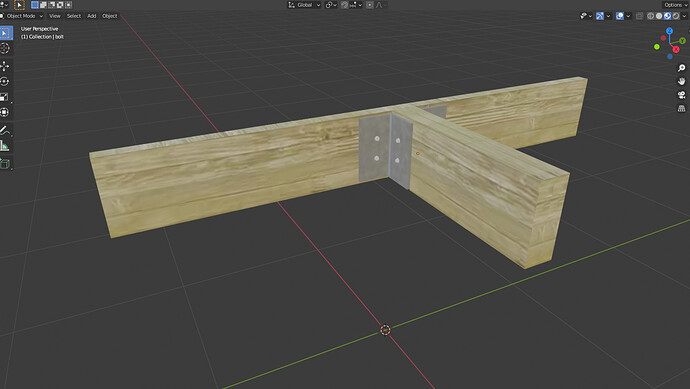
Task: Select the Cursor tool in toolbar
Action: click(x=5, y=48)
